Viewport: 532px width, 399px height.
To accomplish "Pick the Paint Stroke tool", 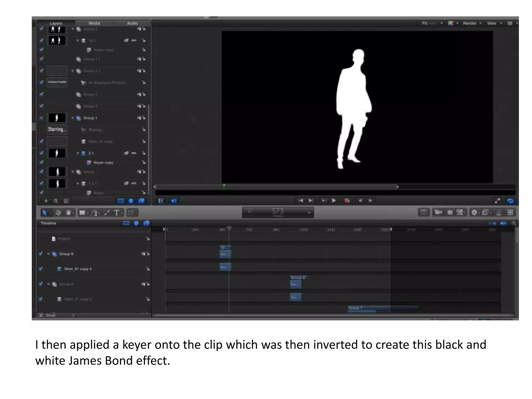I will pos(107,213).
